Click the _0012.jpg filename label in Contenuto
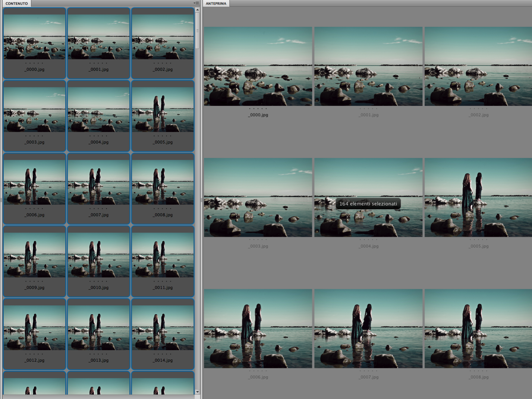 (35, 361)
